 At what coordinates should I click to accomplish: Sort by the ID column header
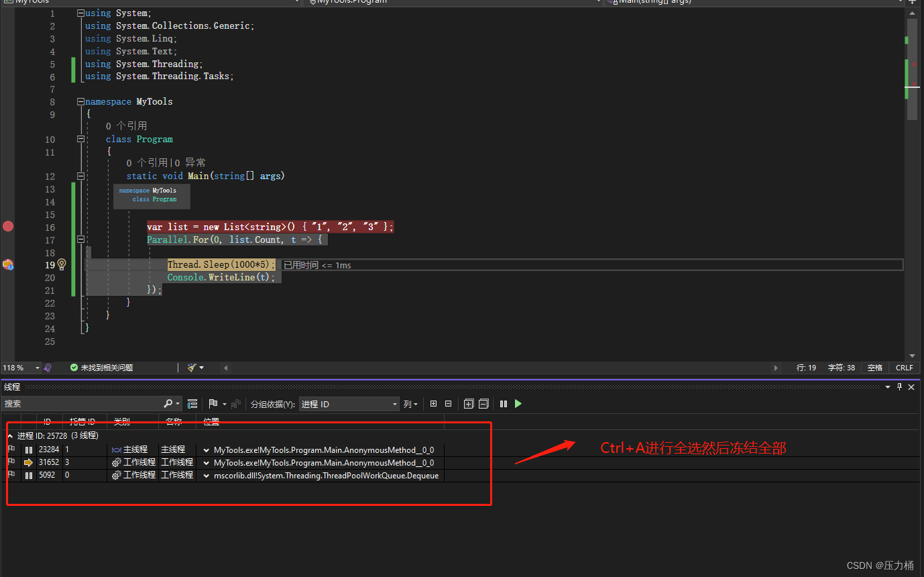49,421
